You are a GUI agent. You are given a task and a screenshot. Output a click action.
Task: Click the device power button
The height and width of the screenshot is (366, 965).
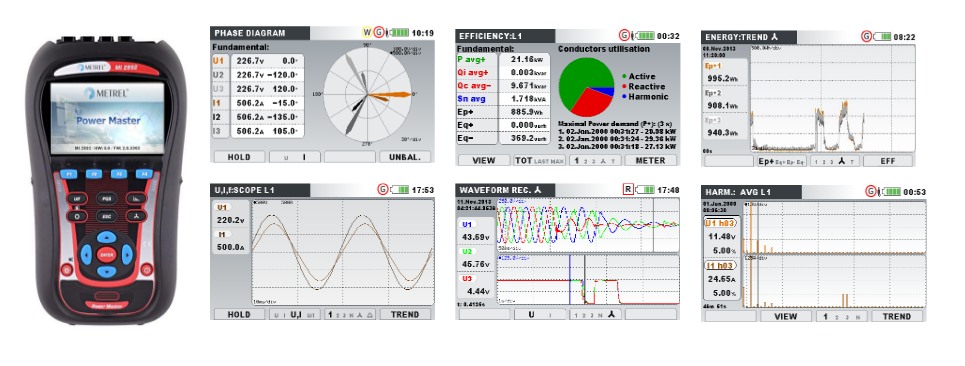147,270
